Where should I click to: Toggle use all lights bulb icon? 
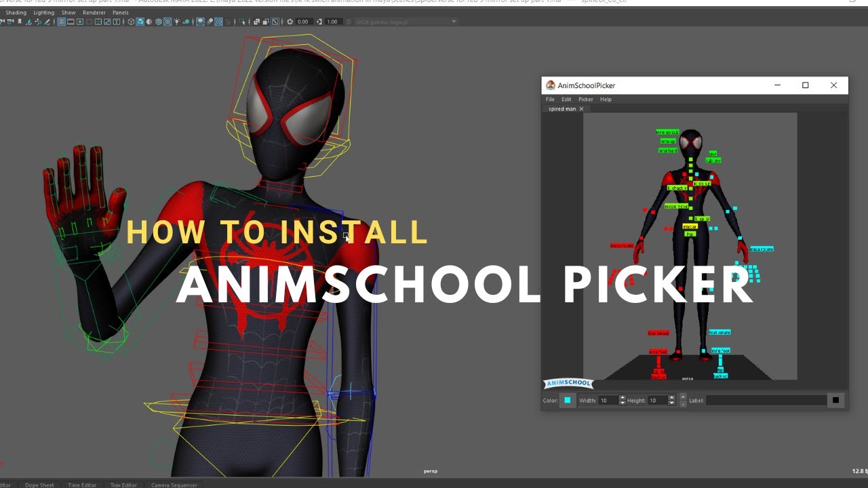(x=177, y=22)
